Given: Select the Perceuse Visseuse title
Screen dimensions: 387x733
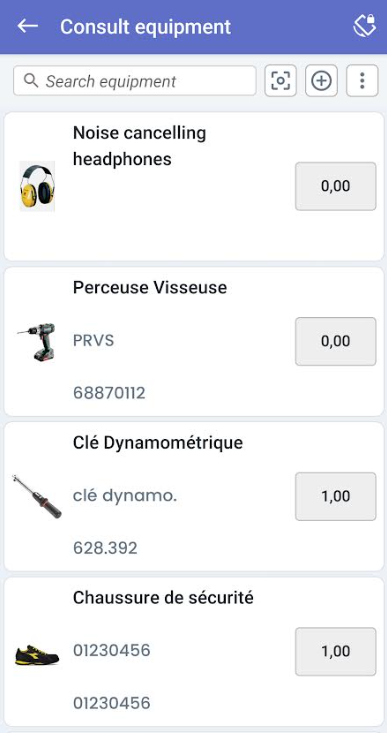Looking at the screenshot, I should (150, 287).
